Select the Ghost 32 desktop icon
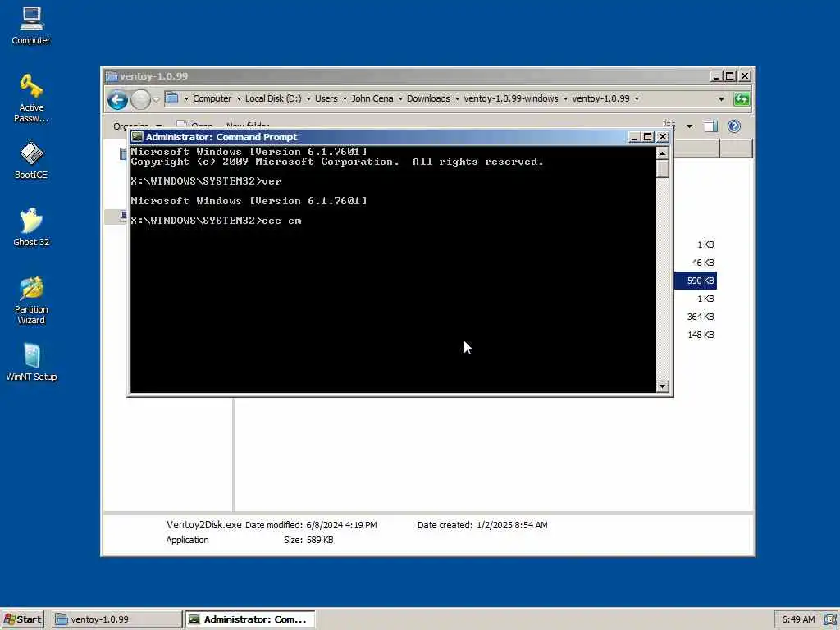This screenshot has height=630, width=840. point(31,228)
